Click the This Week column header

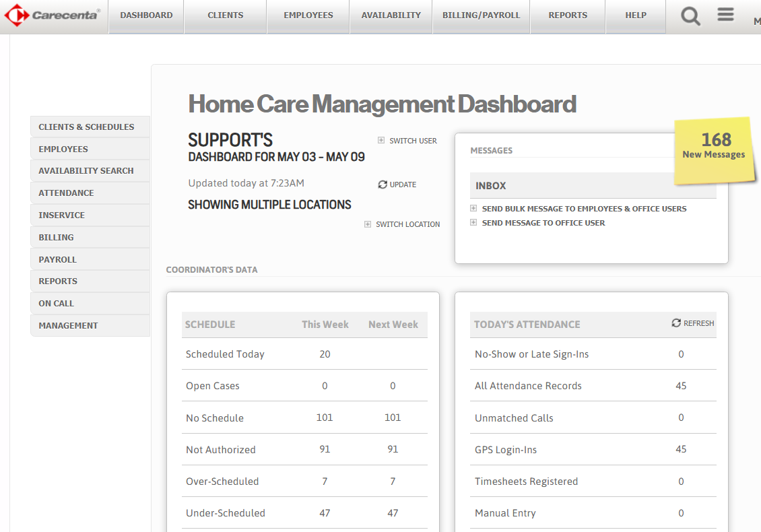[x=325, y=325]
